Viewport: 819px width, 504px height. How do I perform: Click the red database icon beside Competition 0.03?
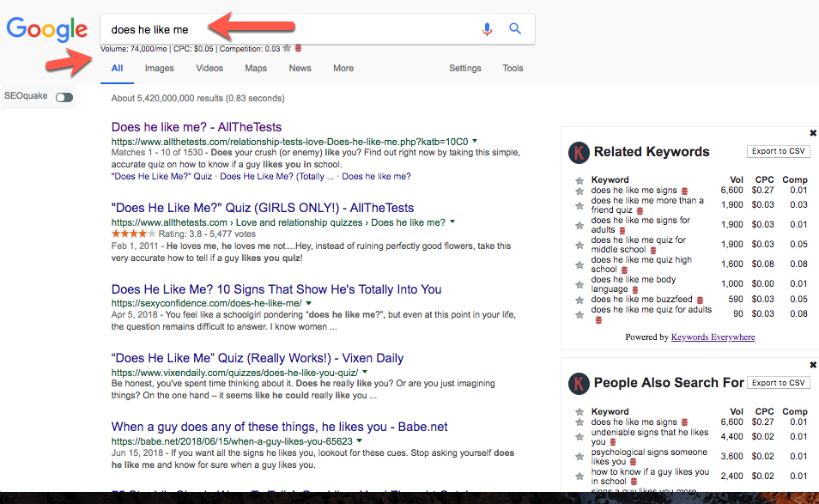298,49
